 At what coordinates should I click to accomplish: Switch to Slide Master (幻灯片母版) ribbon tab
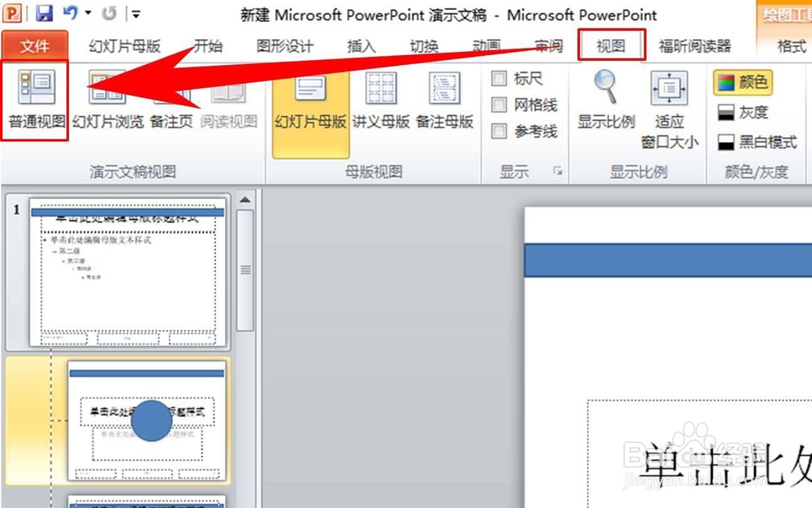tap(124, 46)
